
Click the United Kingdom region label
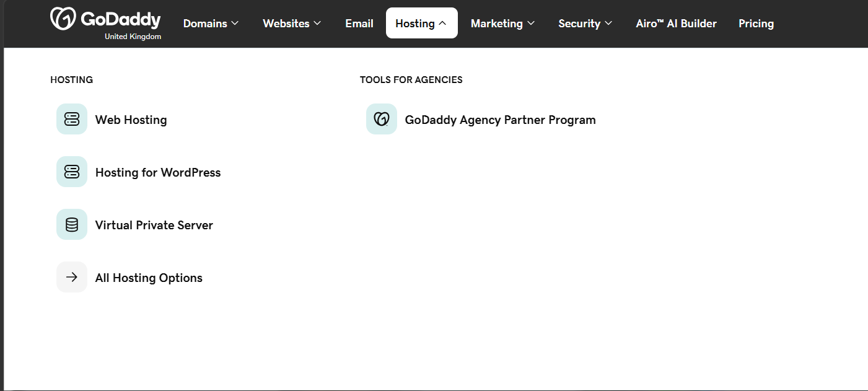pos(133,37)
